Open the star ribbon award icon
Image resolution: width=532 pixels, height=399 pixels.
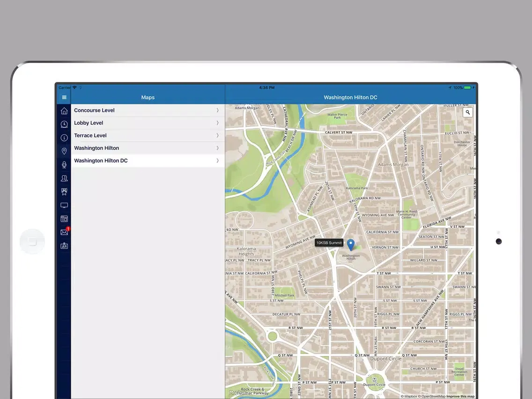tap(64, 192)
